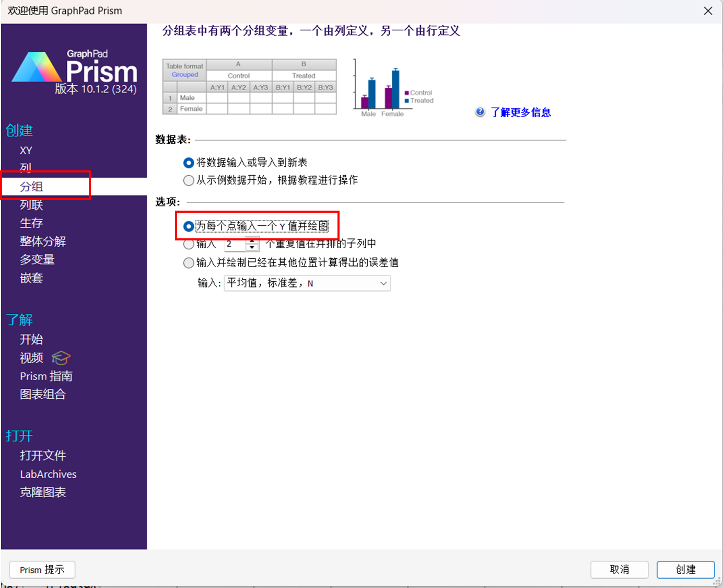This screenshot has width=723, height=588.
Task: Choose 生存 table type in sidebar
Action: (31, 223)
